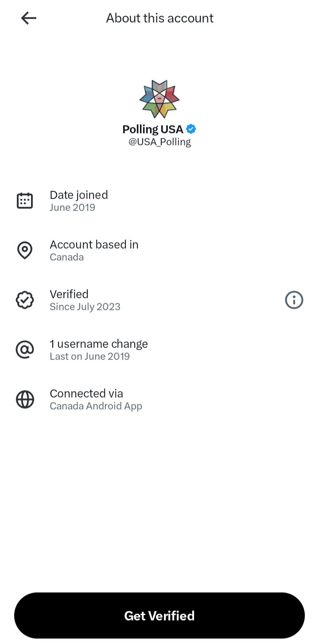This screenshot has height=644, width=319.
Task: Tap the verified seal icon in list
Action: [25, 300]
